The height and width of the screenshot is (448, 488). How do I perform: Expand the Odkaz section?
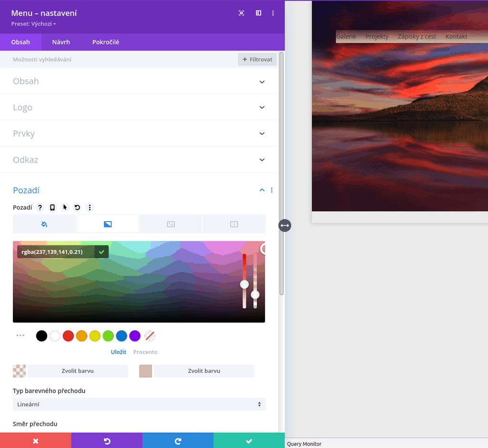pyautogui.click(x=139, y=160)
